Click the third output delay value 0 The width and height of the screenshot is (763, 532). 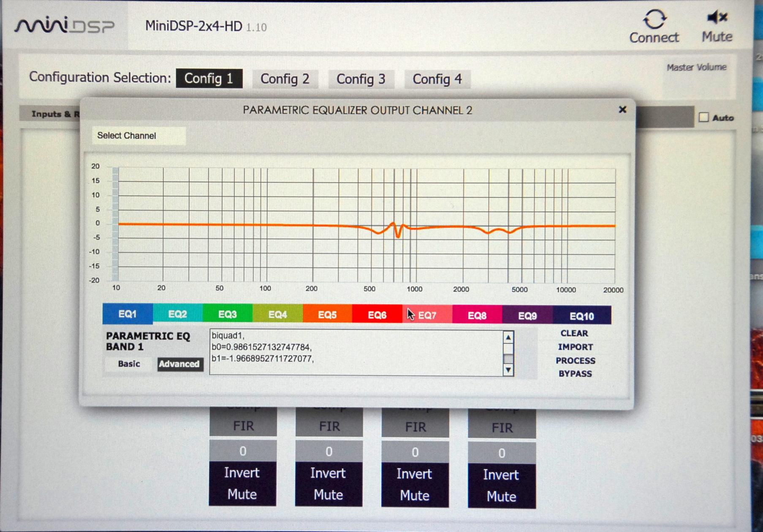point(415,452)
